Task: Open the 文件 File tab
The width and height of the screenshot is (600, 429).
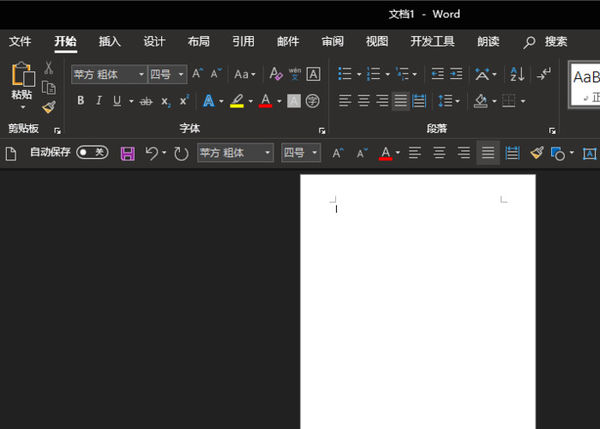Action: click(20, 41)
